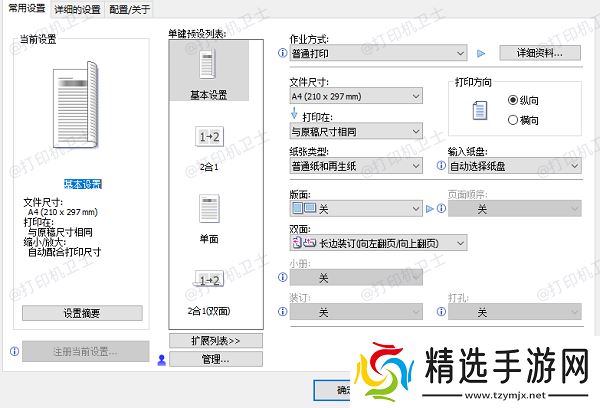Open the 打印在 dropdown showing 与原稿尺寸相同

[356, 132]
